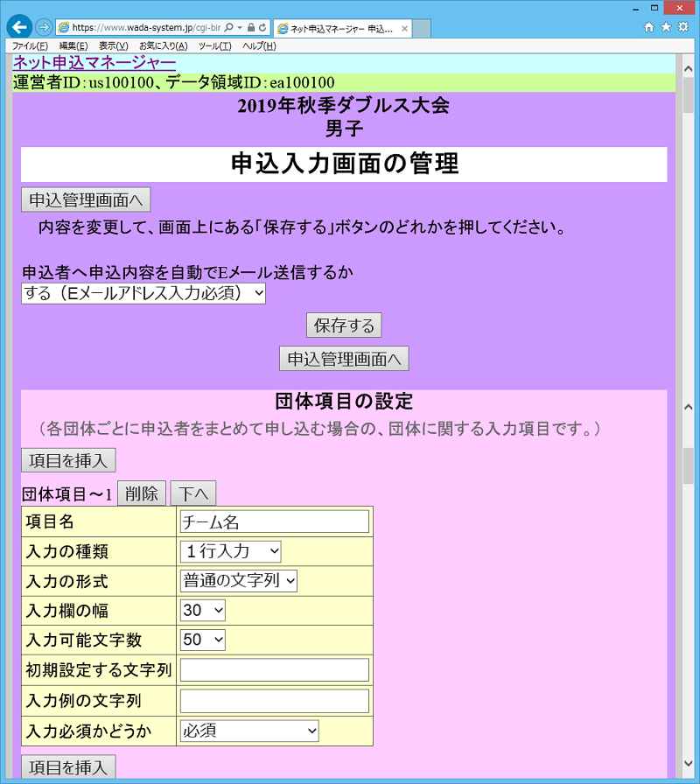Click 項目を挿入 above 団体項目~1

(x=68, y=460)
